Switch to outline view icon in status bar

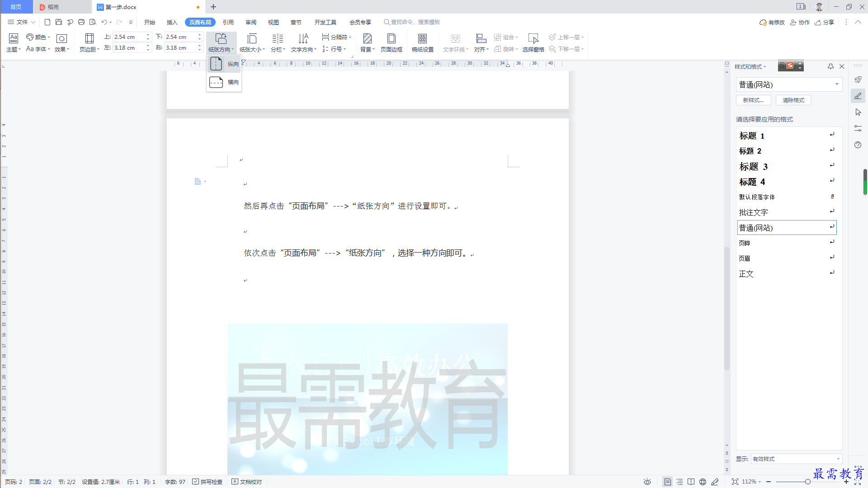coord(679,482)
